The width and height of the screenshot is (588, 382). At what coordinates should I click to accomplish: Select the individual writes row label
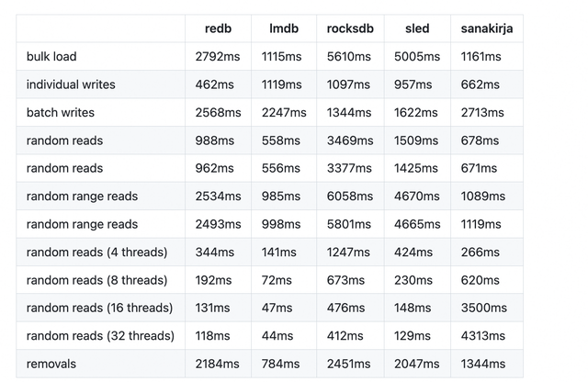tap(71, 84)
